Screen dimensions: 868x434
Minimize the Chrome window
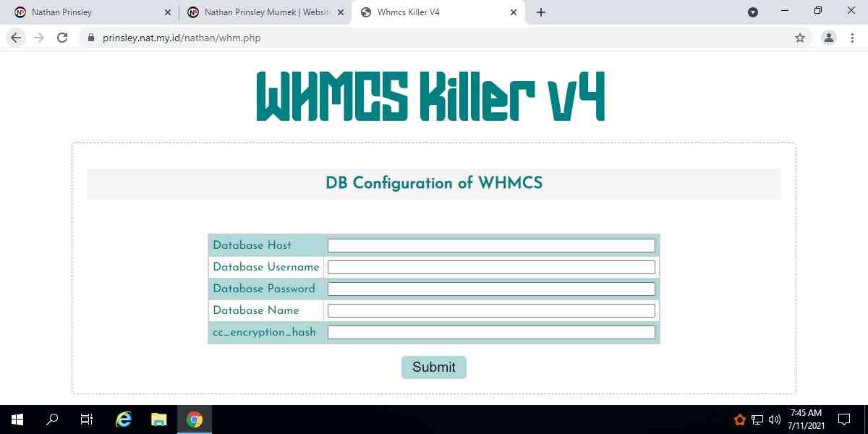tap(785, 11)
